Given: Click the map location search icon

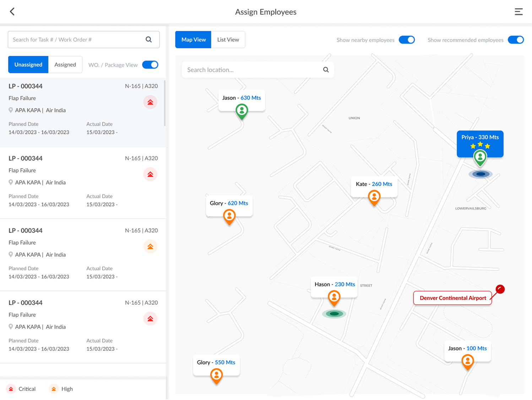Looking at the screenshot, I should point(326,70).
